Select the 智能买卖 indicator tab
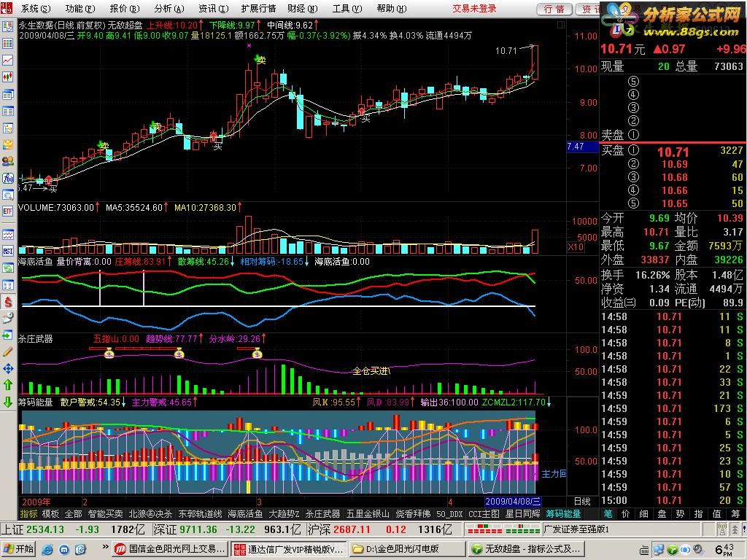 [x=105, y=514]
